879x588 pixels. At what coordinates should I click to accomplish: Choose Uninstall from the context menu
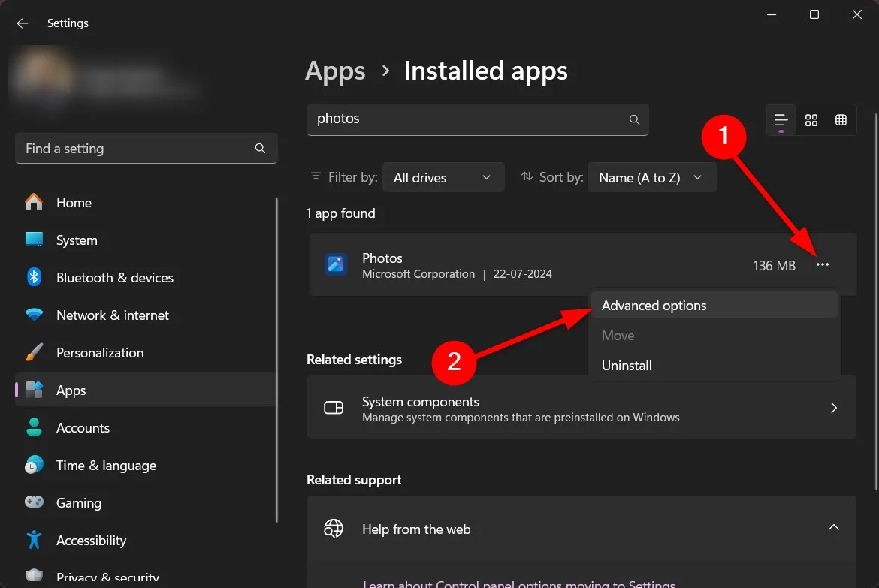click(x=714, y=366)
